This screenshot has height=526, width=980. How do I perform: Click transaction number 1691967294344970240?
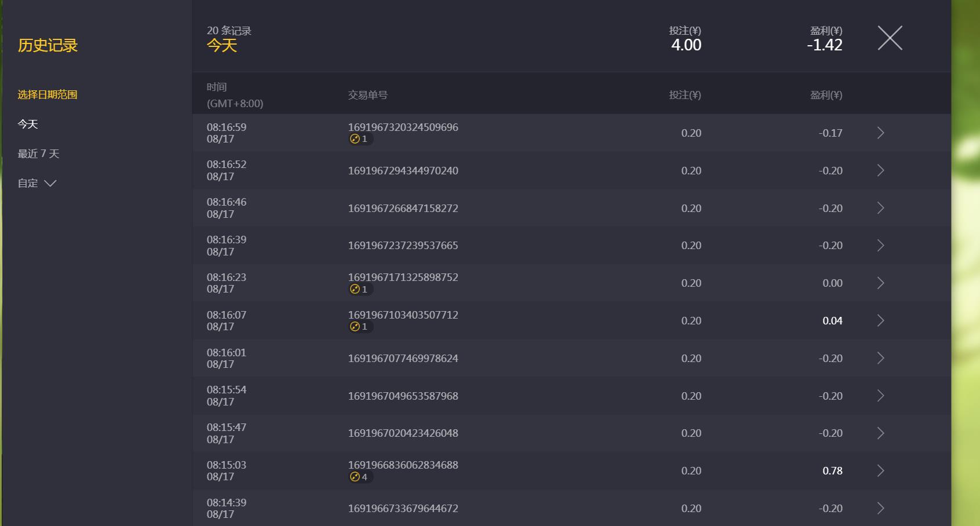tap(403, 170)
